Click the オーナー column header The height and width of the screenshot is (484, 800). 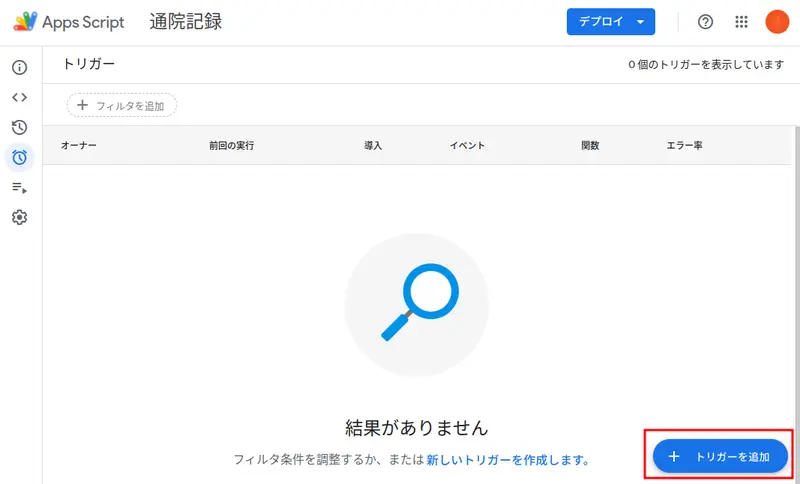[79, 146]
